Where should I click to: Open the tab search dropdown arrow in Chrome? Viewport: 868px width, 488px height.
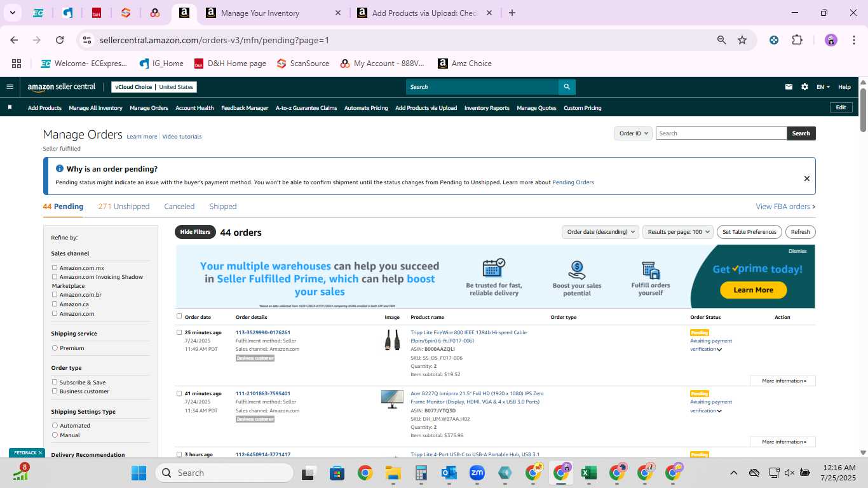[12, 13]
